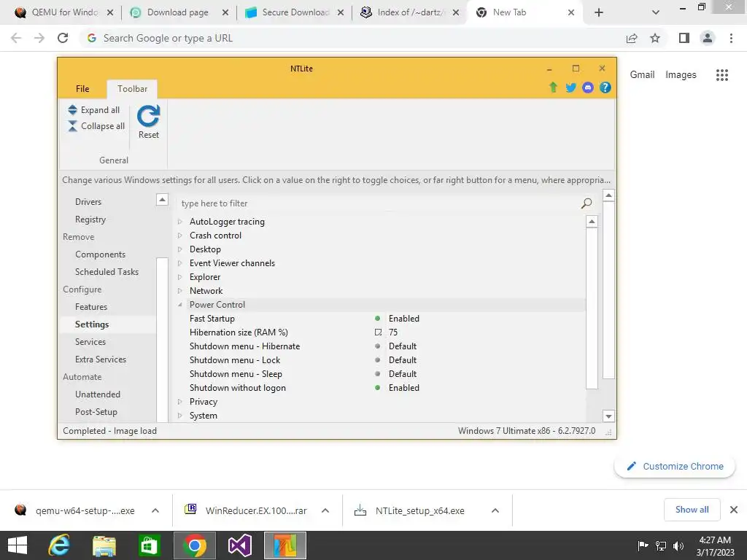Open the Discord icon in NTLite header
747x560 pixels.
(x=588, y=87)
